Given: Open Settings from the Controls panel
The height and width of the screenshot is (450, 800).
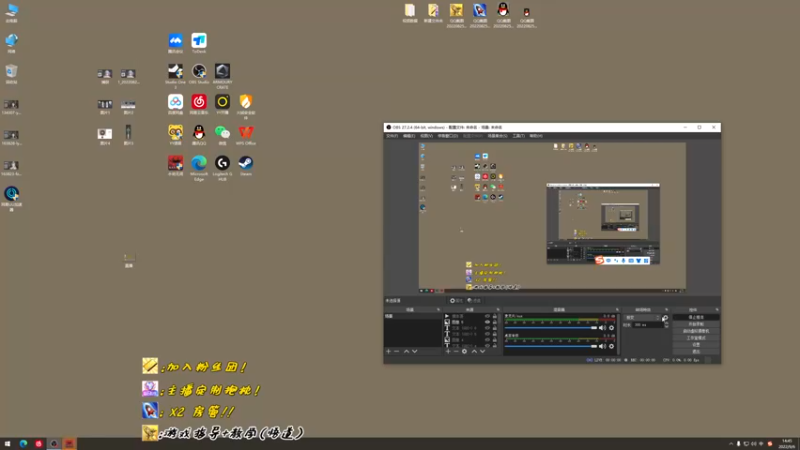Looking at the screenshot, I should click(x=696, y=345).
